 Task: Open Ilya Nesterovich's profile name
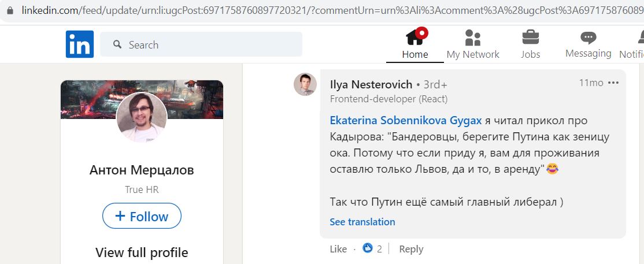(371, 84)
